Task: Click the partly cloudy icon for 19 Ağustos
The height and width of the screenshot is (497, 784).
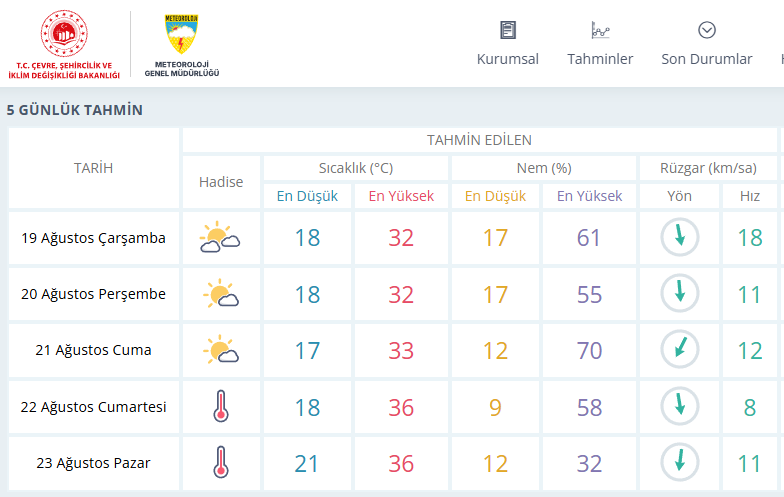Action: point(220,237)
